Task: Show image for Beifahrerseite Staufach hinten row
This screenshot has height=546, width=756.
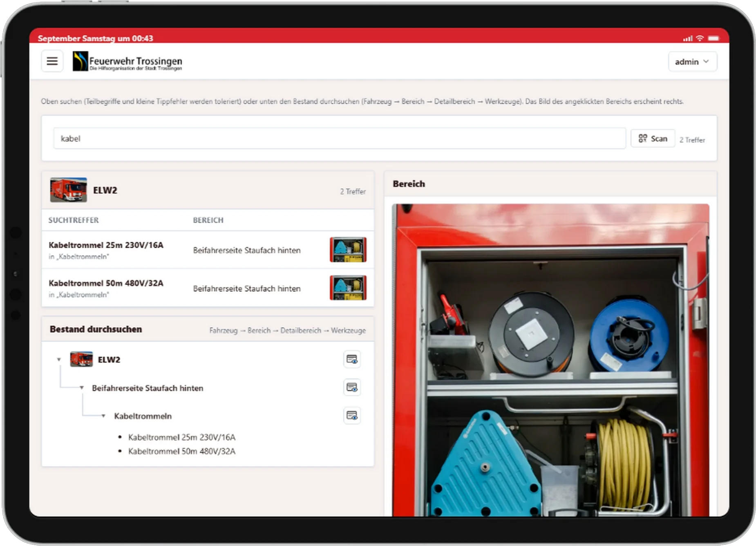Action: (352, 387)
